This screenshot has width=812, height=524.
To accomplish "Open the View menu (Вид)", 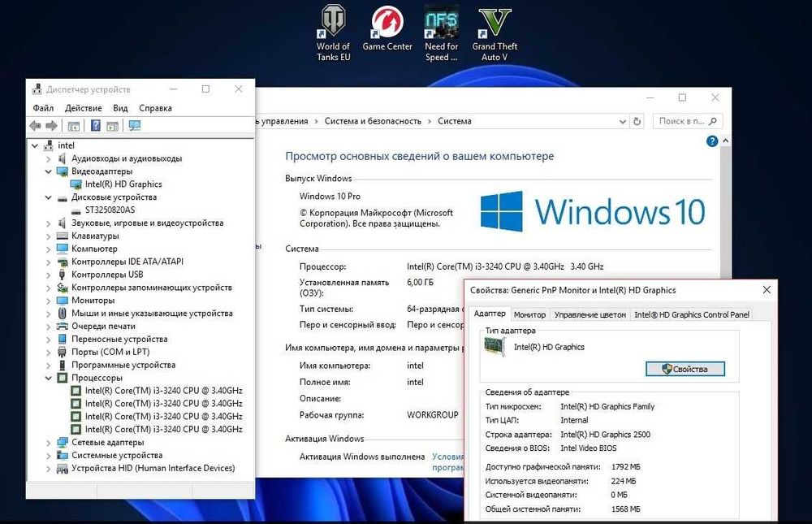I will (x=120, y=108).
